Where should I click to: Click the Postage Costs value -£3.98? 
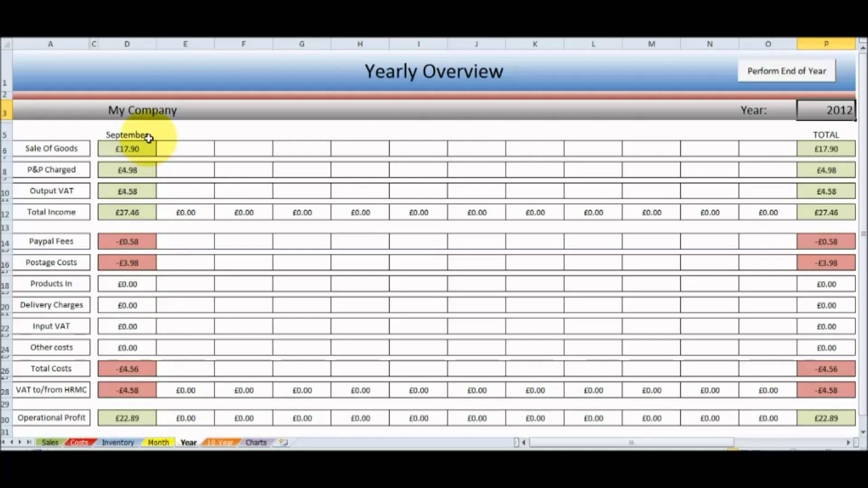click(127, 262)
